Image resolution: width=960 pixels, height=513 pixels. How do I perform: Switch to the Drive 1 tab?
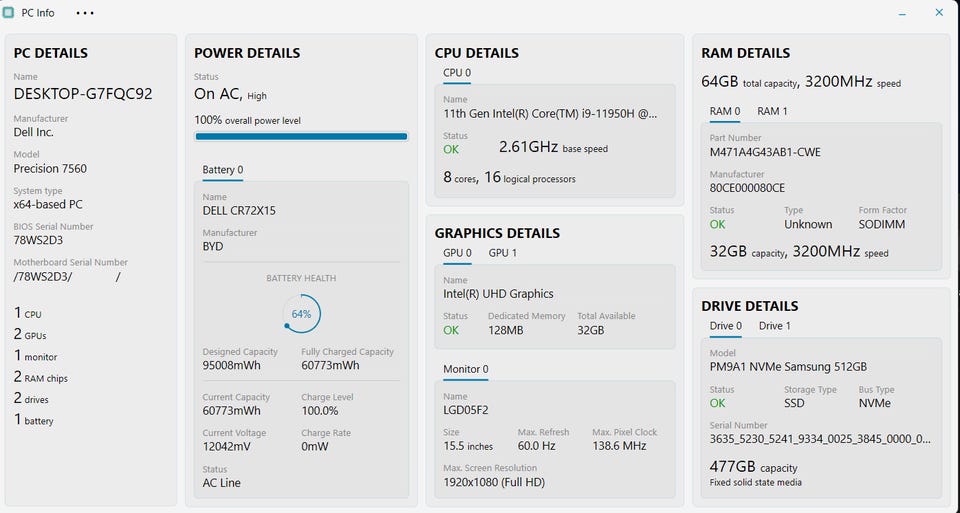[x=774, y=326]
